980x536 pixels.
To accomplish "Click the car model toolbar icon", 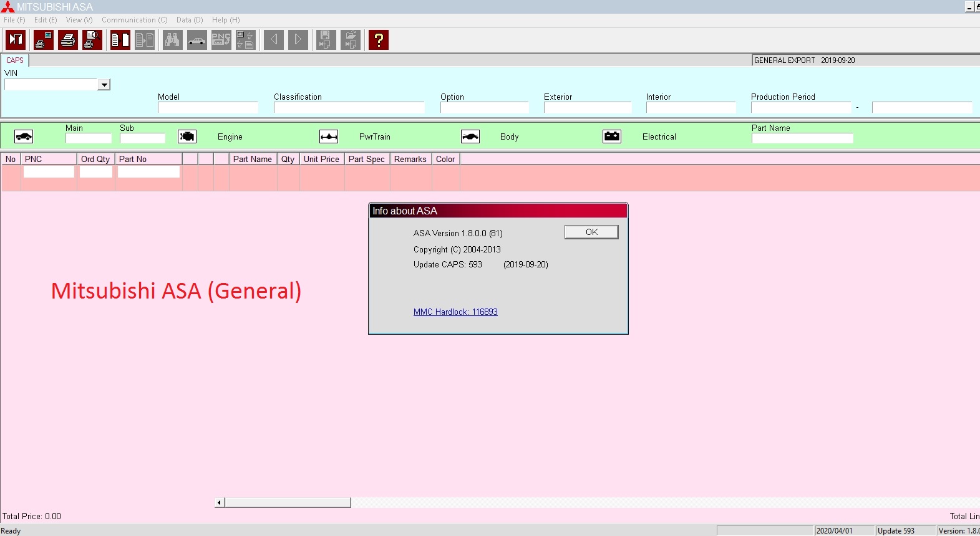I will coord(197,40).
